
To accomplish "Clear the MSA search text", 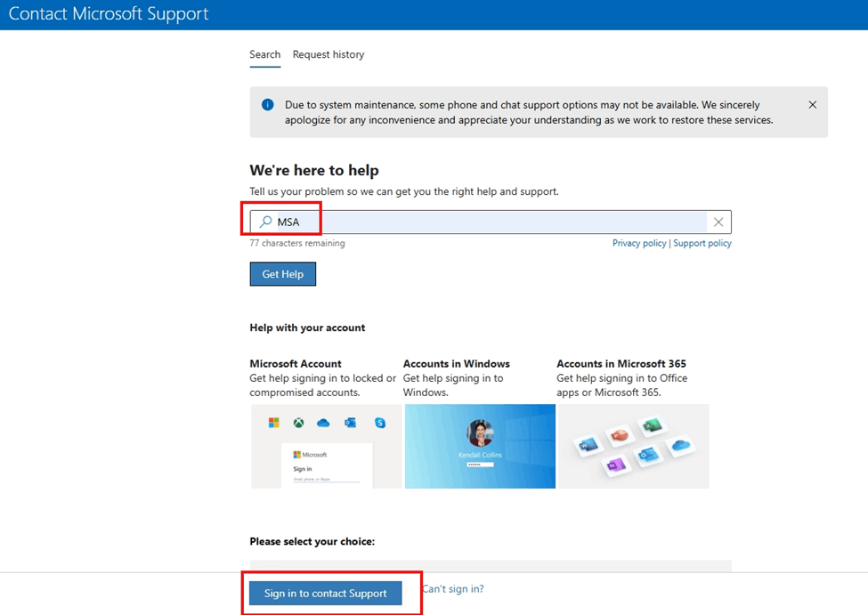I will tap(718, 222).
